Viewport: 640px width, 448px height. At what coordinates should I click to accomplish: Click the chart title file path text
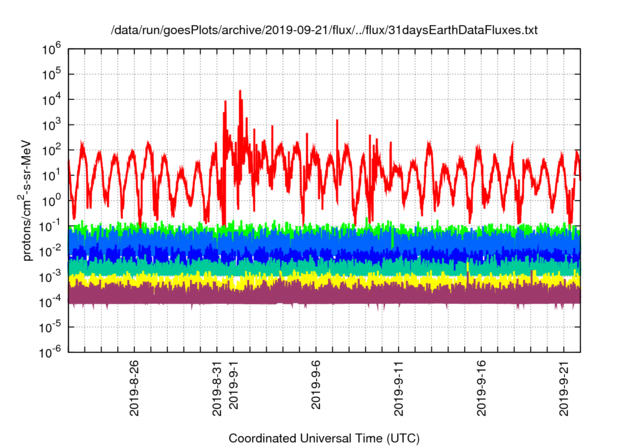point(324,30)
